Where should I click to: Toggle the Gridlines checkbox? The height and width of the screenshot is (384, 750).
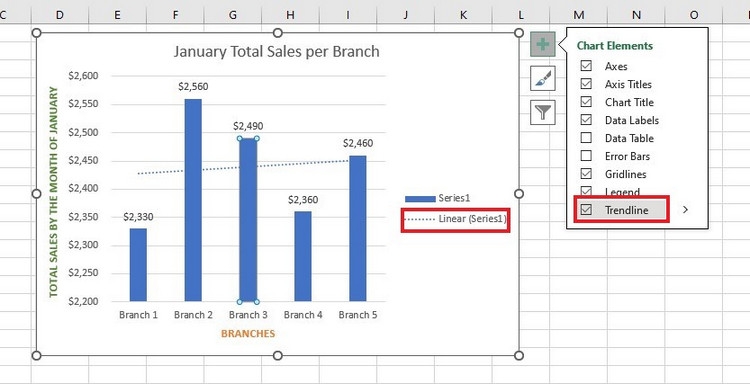tap(586, 174)
